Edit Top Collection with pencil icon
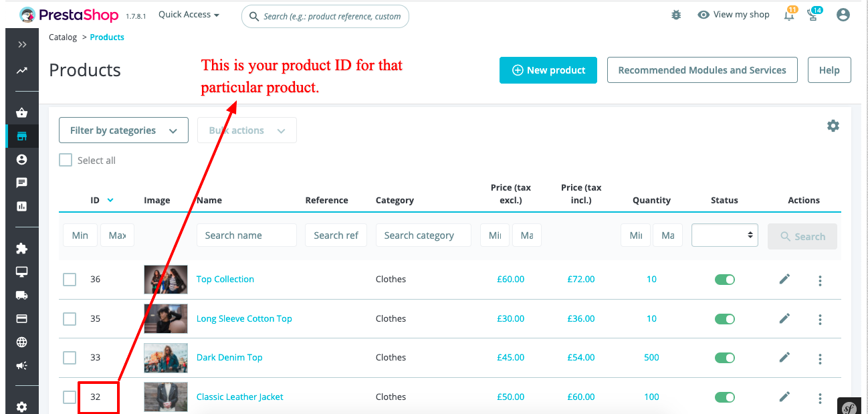This screenshot has width=868, height=414. (x=784, y=279)
